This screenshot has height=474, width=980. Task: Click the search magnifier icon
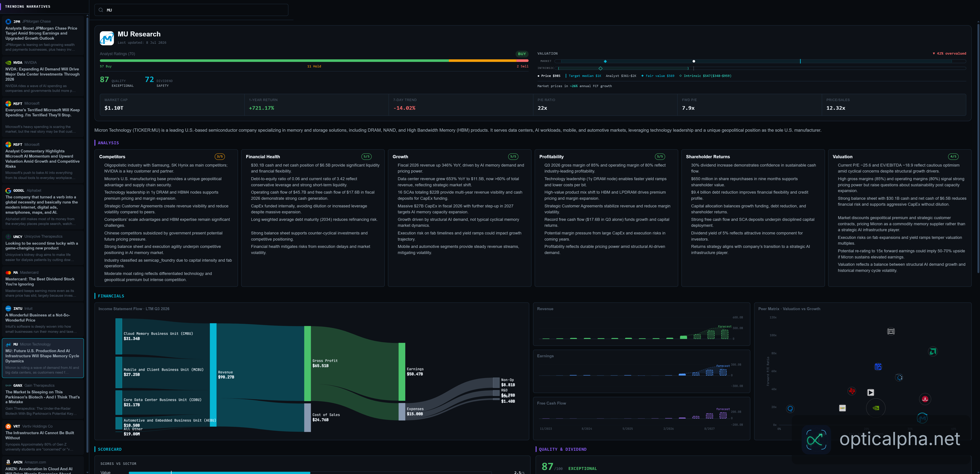[x=101, y=10]
